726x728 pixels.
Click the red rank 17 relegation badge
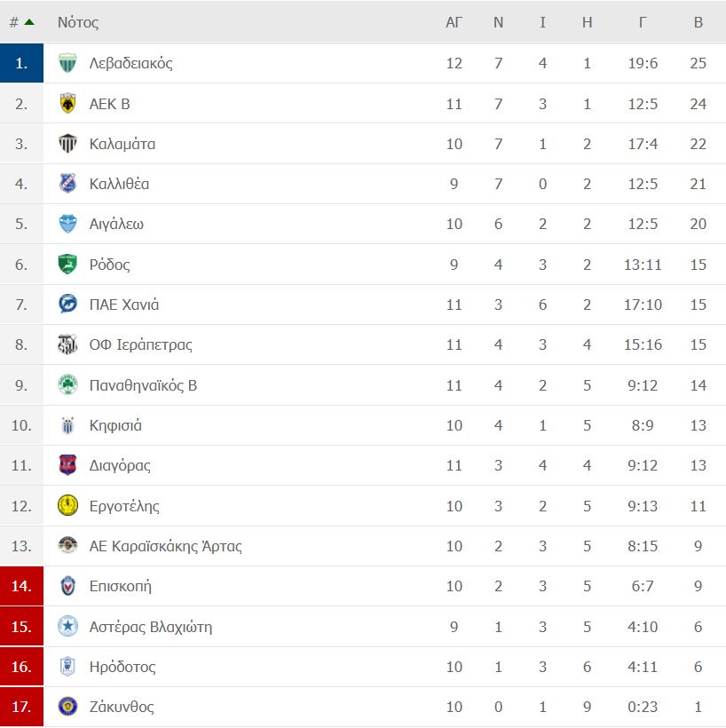pos(22,707)
